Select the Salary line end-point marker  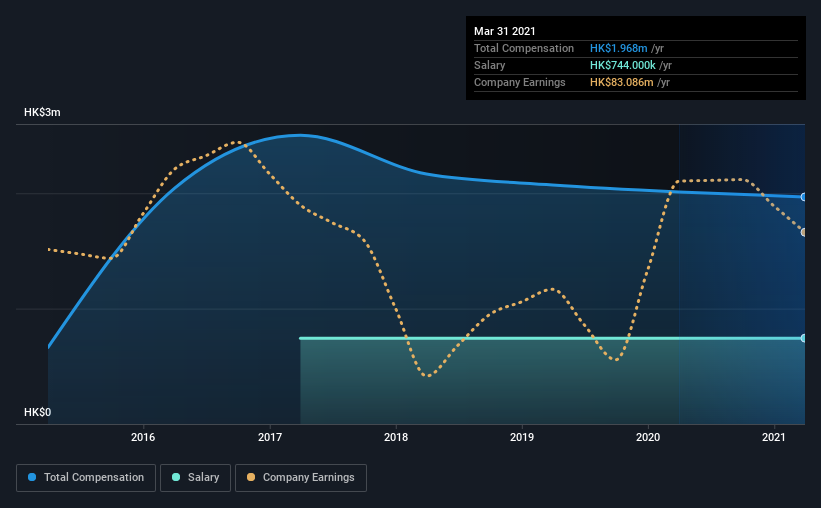click(803, 338)
